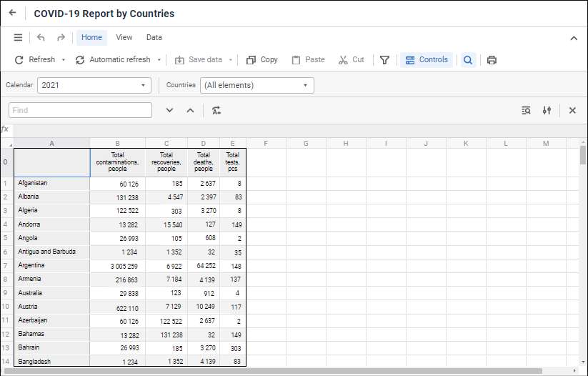Open the Calendar 2021 dropdown

tap(94, 85)
